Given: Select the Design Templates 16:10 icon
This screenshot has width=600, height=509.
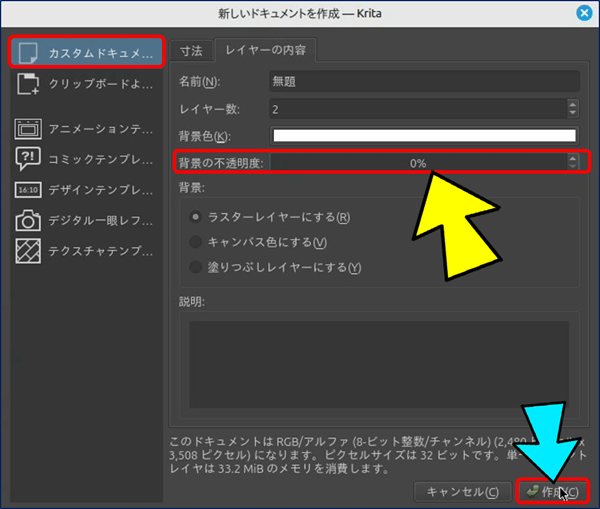Looking at the screenshot, I should 28,190.
